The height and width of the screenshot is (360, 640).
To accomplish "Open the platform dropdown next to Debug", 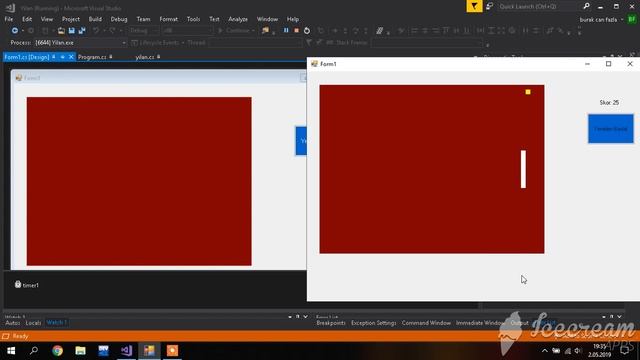I will click(x=187, y=31).
